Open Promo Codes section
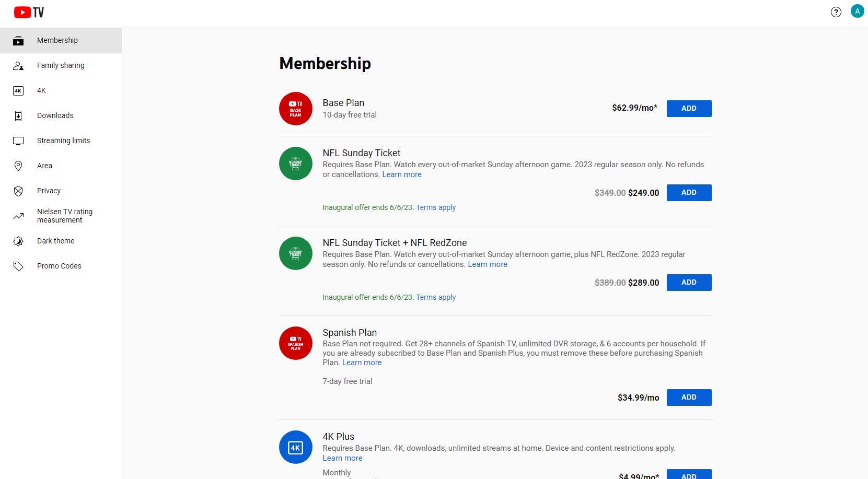 [61, 266]
